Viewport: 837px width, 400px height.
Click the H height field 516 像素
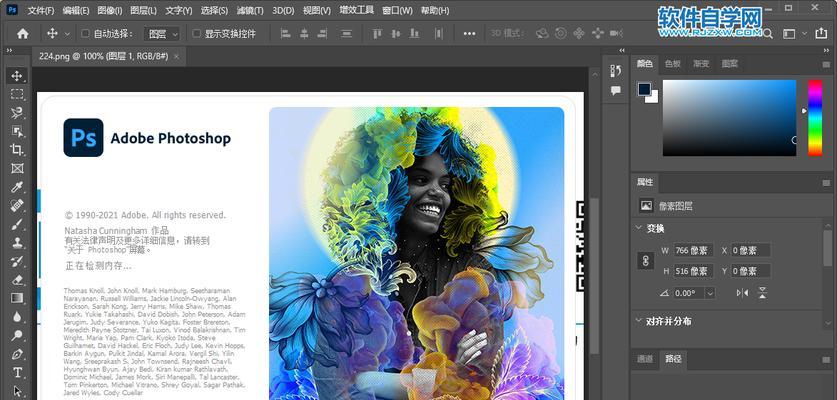[x=693, y=271]
